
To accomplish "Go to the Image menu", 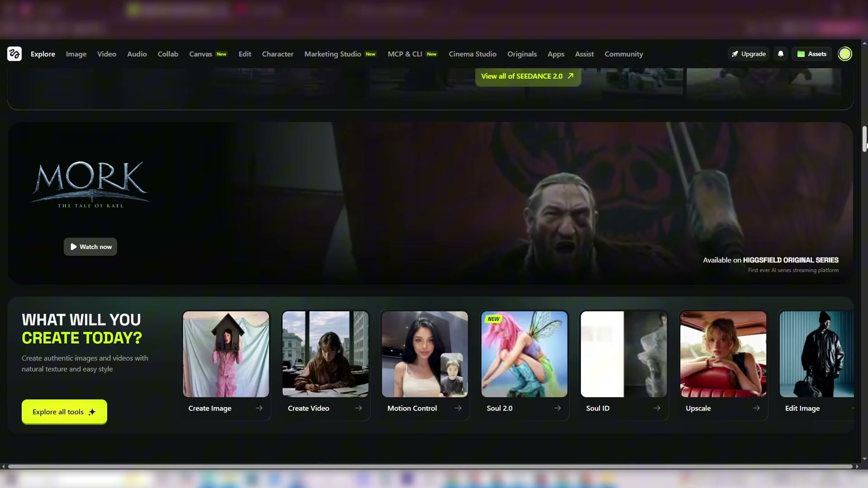I will click(76, 54).
